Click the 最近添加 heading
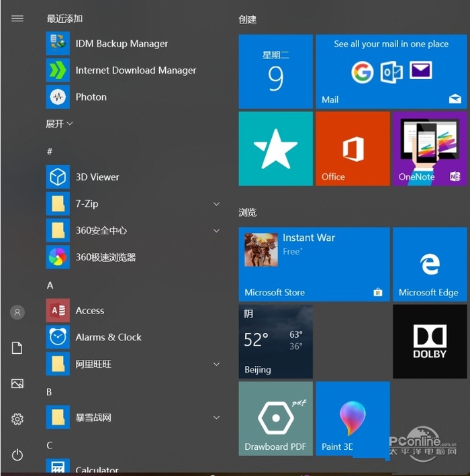 (64, 19)
